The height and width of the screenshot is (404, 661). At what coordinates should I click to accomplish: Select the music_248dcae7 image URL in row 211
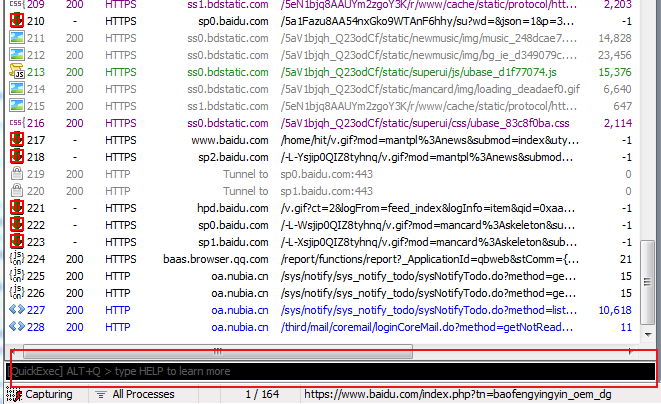coord(429,38)
